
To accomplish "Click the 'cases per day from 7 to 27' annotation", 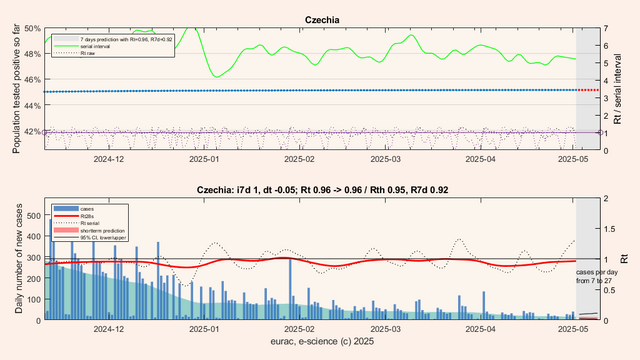I will click(597, 276).
